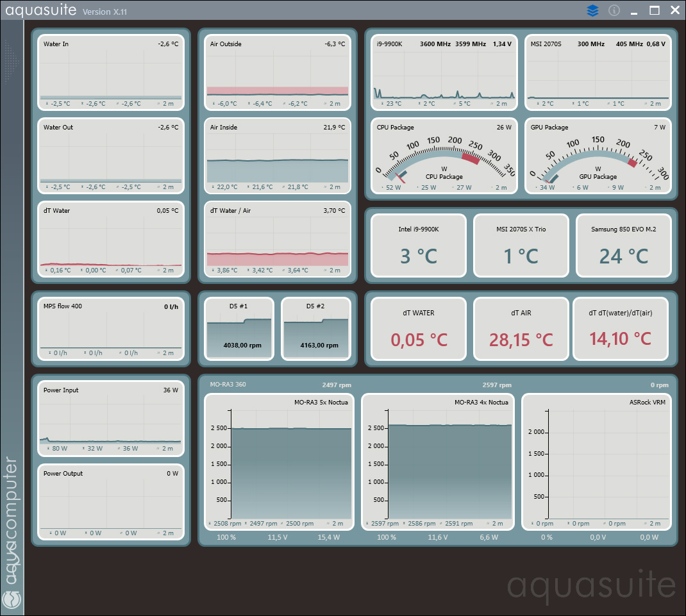Click the 0 rpm header value
This screenshot has height=616, width=686.
coord(659,385)
